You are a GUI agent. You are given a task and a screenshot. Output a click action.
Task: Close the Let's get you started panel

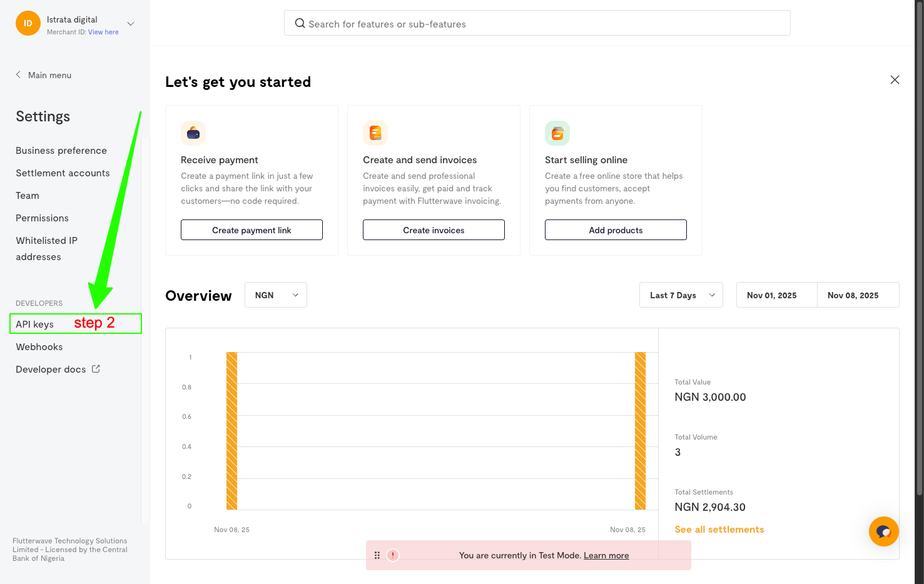[x=895, y=80]
